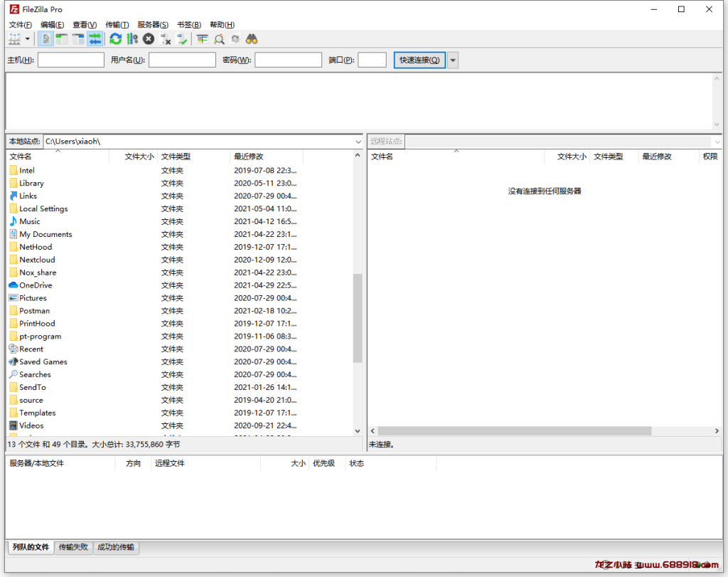This screenshot has height=577, width=728.
Task: Click the 快速连接 quick connect button
Action: point(419,60)
